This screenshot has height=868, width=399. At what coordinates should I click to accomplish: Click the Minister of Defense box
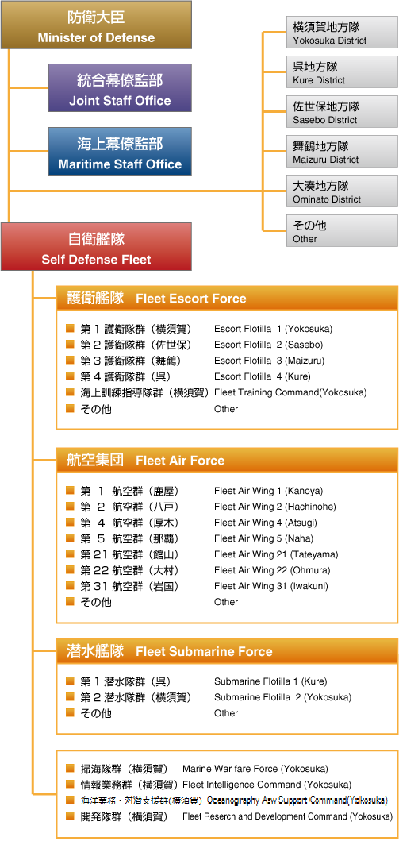[96, 25]
